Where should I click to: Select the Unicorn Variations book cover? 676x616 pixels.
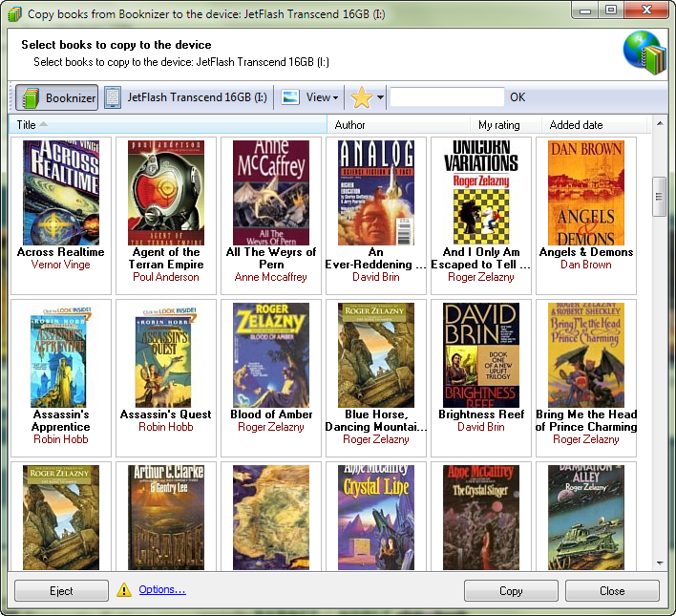(x=481, y=192)
